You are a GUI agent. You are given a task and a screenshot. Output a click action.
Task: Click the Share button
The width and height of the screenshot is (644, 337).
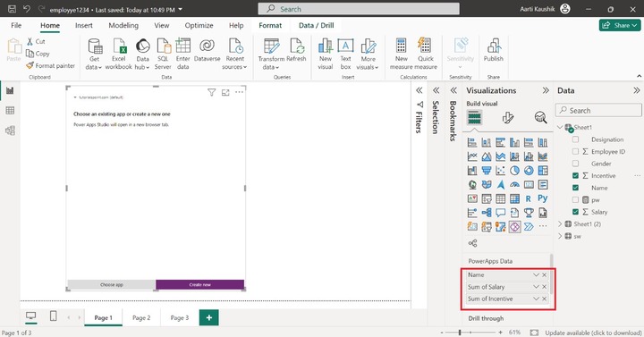pyautogui.click(x=620, y=25)
